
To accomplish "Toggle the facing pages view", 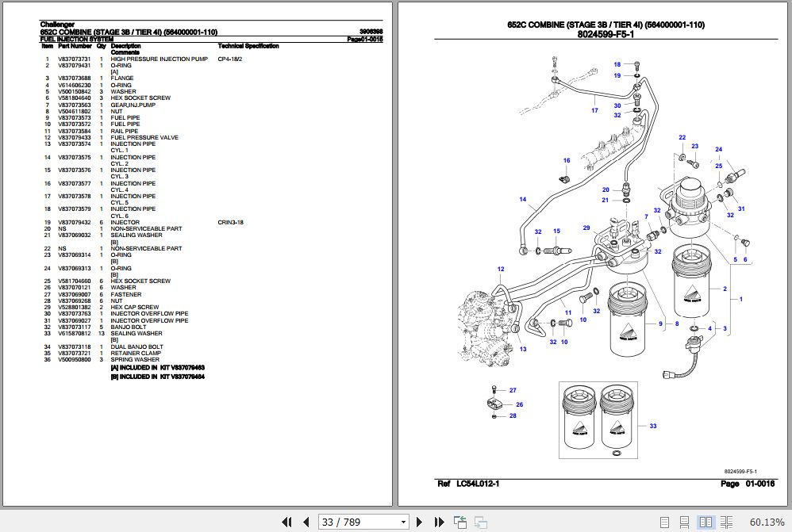I will 705,522.
